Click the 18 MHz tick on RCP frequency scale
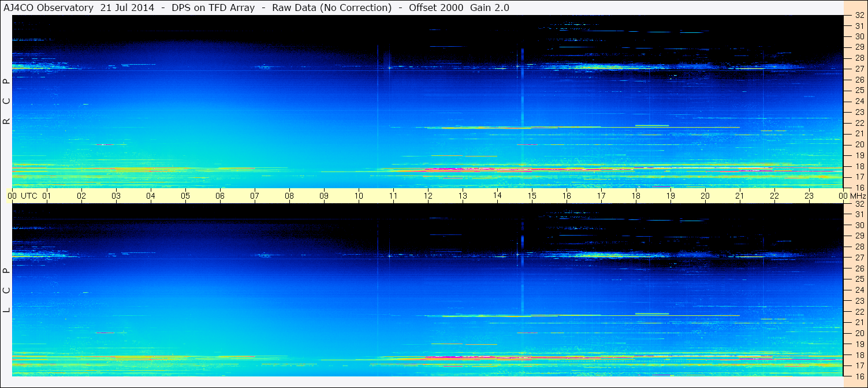The image size is (868, 388). pos(859,166)
